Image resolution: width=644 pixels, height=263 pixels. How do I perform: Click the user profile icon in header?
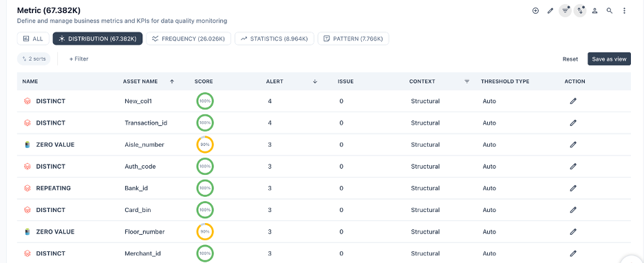[x=594, y=11]
